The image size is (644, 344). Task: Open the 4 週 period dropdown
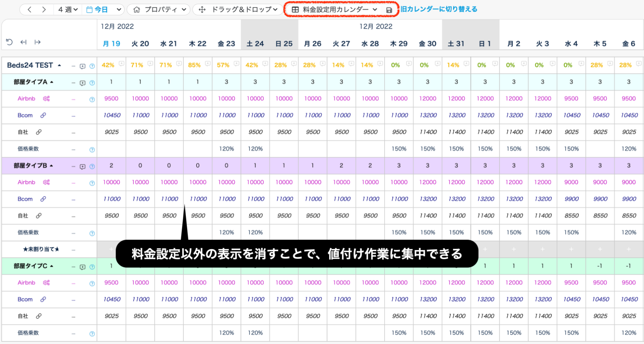point(68,10)
